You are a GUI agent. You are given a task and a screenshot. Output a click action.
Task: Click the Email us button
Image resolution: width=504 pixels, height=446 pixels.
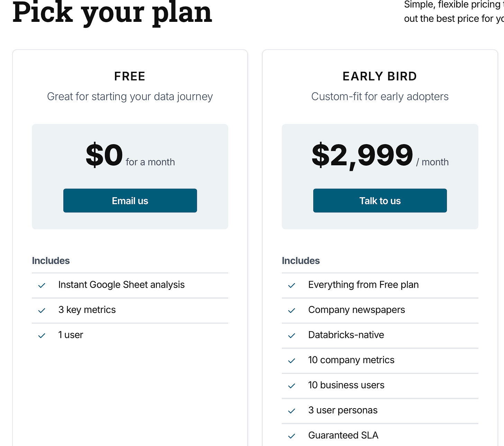click(130, 201)
